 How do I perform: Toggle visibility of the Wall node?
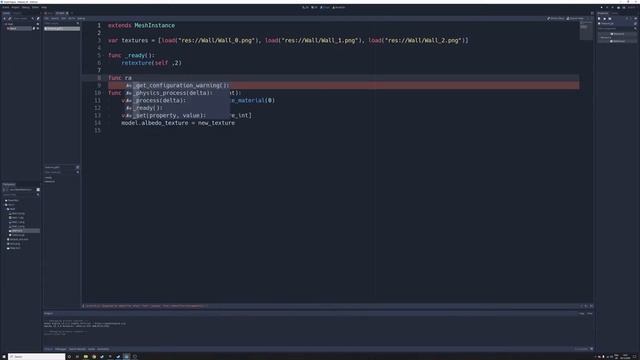[38, 28]
